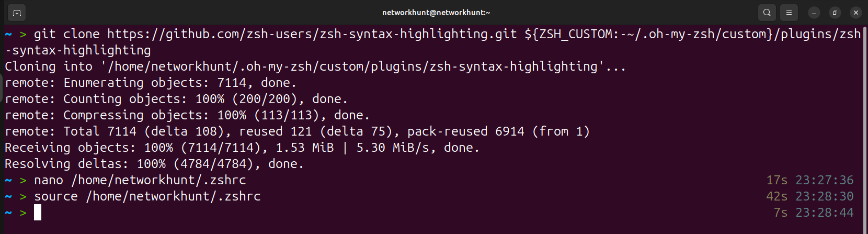The height and width of the screenshot is (234, 868).
Task: Click the ${ZSH_CUSTOM path argument text
Action: (432, 42)
